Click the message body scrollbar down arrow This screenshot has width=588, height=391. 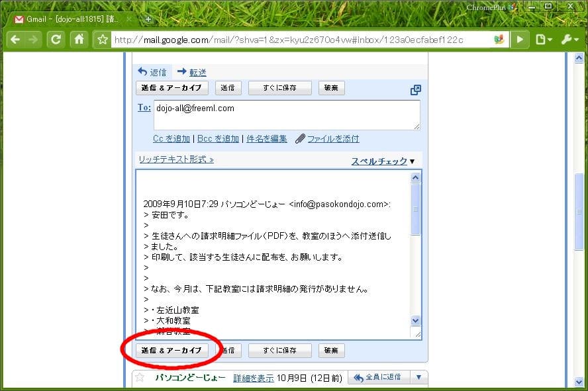416,320
